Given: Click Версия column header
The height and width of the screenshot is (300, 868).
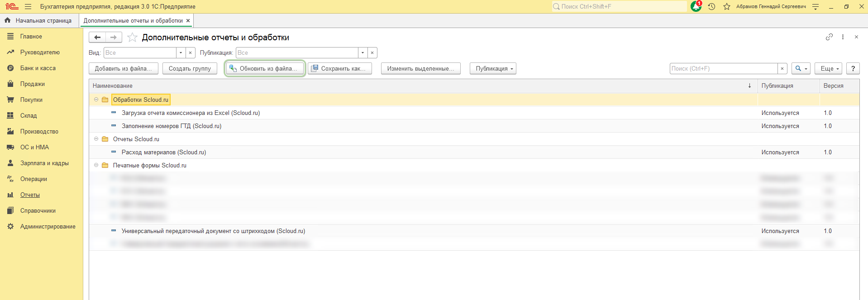Looking at the screenshot, I should click(839, 86).
